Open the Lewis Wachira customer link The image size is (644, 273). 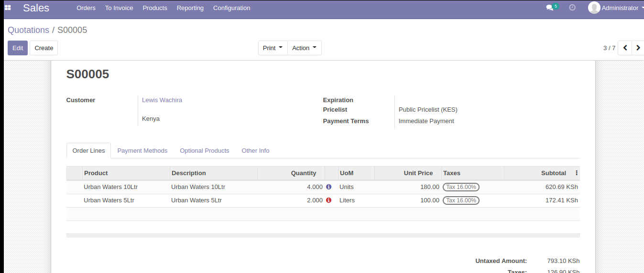162,100
